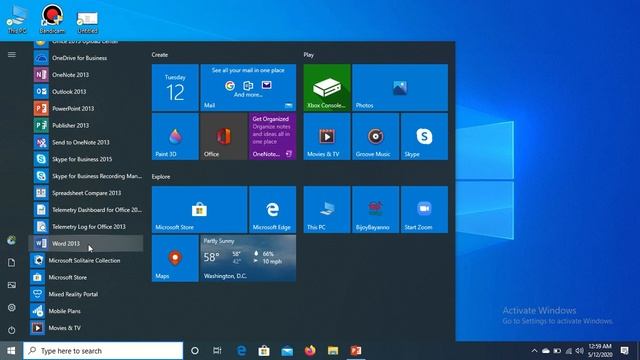Launch OneNote 2013 from the app list
640x360 pixels.
pos(86,75)
